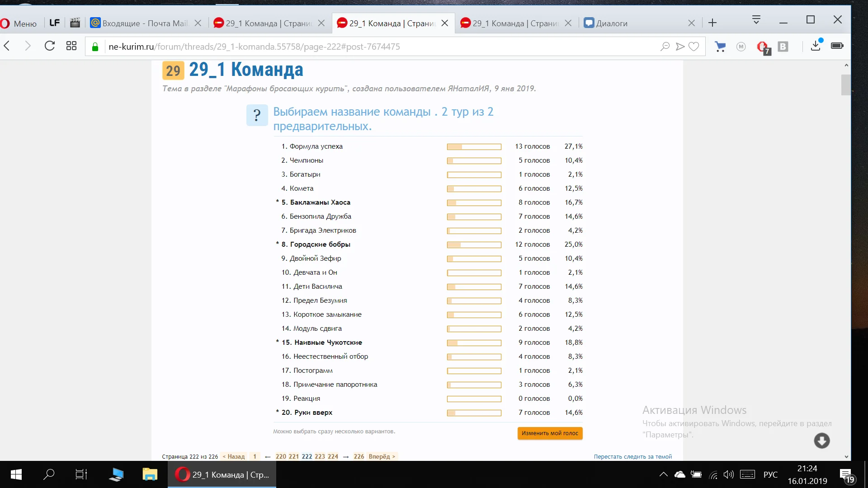The width and height of the screenshot is (868, 488).
Task: Click the round scroll-down arrow button
Action: pos(821,441)
